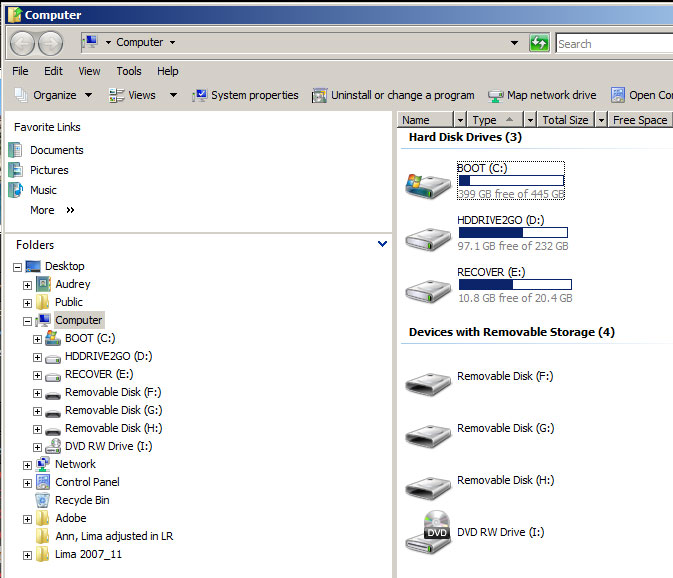This screenshot has width=673, height=578.
Task: Open the Tools menu
Action: 128,71
